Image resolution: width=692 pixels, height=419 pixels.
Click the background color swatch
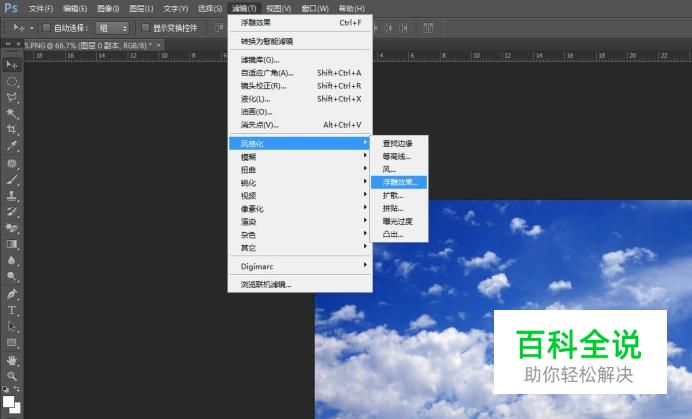pos(17,409)
